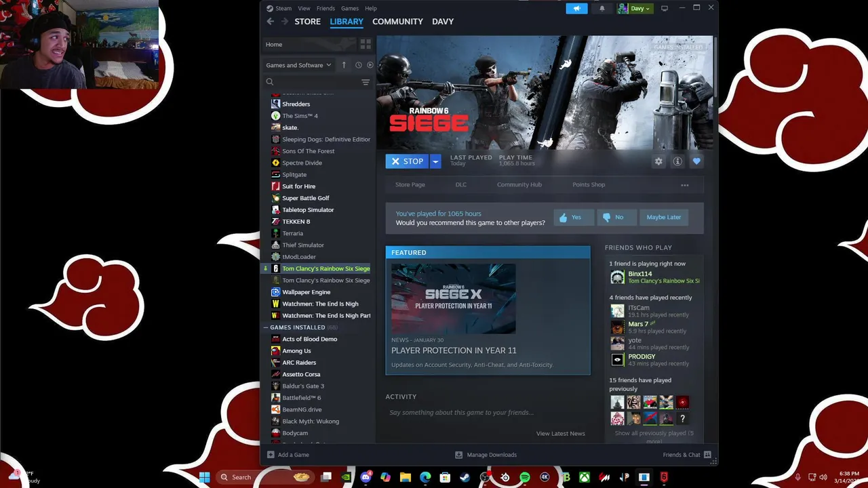The width and height of the screenshot is (868, 488).
Task: Open Windows Start button
Action: [x=204, y=477]
